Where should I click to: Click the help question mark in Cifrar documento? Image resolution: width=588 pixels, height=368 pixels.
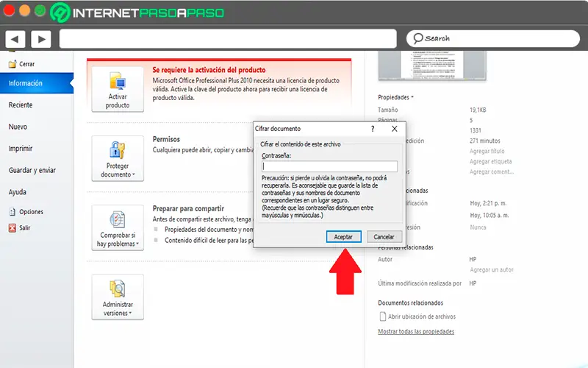pyautogui.click(x=373, y=129)
